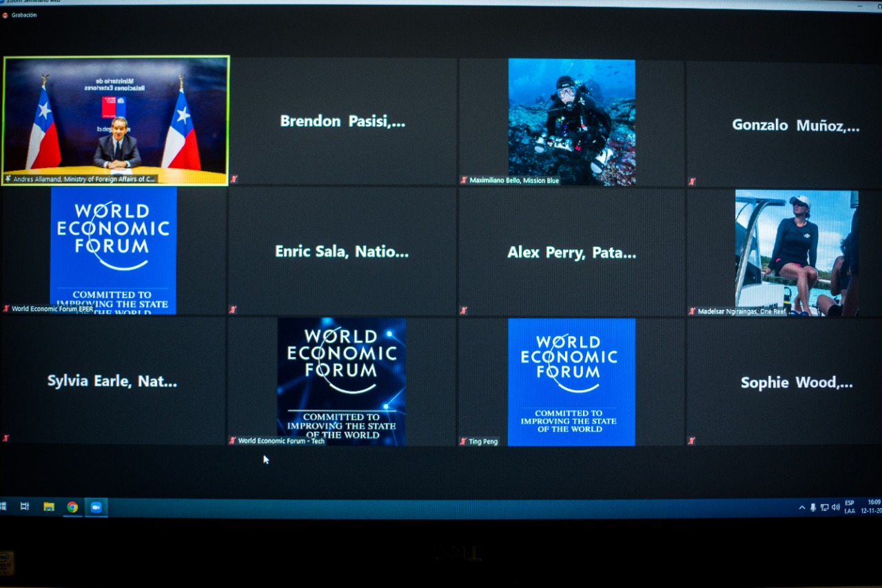Click label "Andres Allamand, Ministry of Foreign Affairs"
882x588 pixels.
point(85,179)
